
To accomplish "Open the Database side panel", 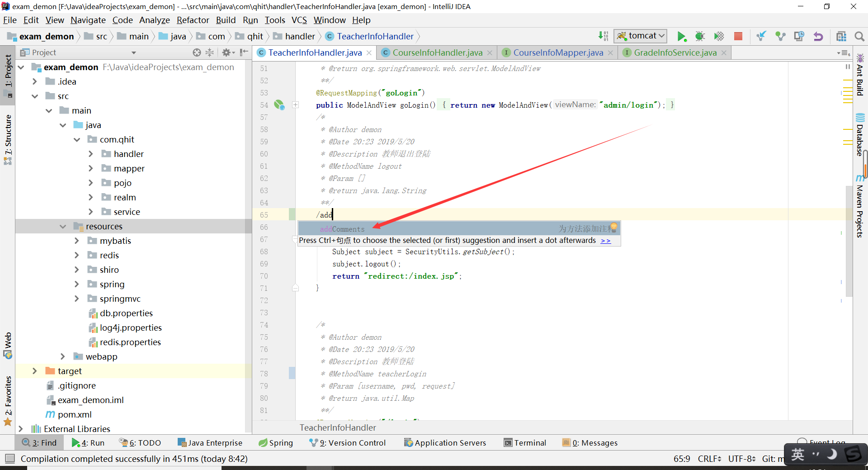I will [x=860, y=134].
